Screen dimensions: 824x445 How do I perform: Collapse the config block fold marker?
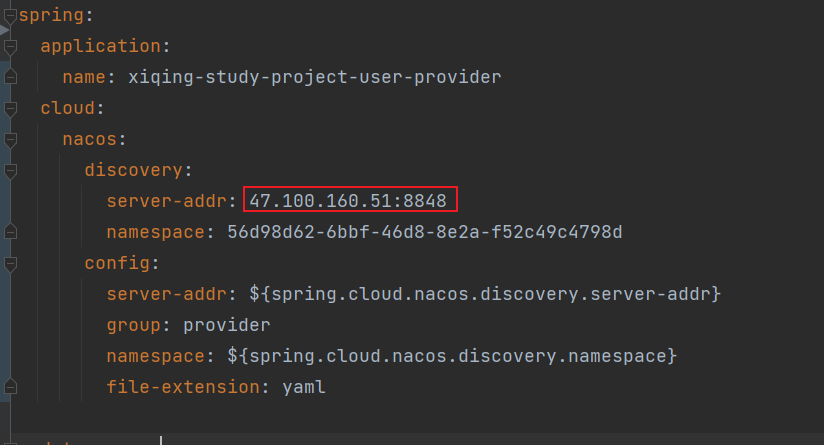(x=10, y=263)
